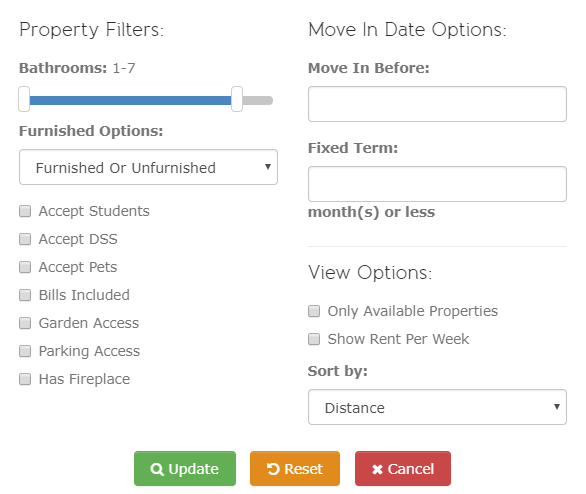This screenshot has width=586, height=494.
Task: Click the Fixed Term months field
Action: pyautogui.click(x=437, y=184)
